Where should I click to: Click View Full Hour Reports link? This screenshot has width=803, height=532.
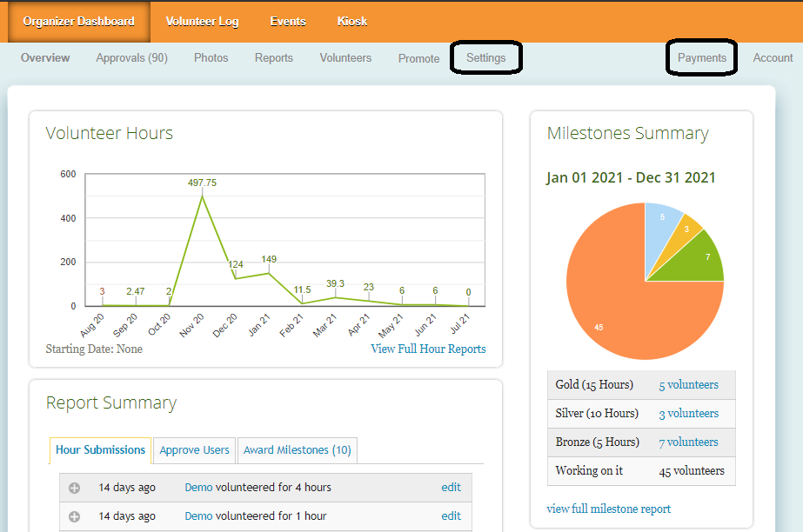point(428,349)
